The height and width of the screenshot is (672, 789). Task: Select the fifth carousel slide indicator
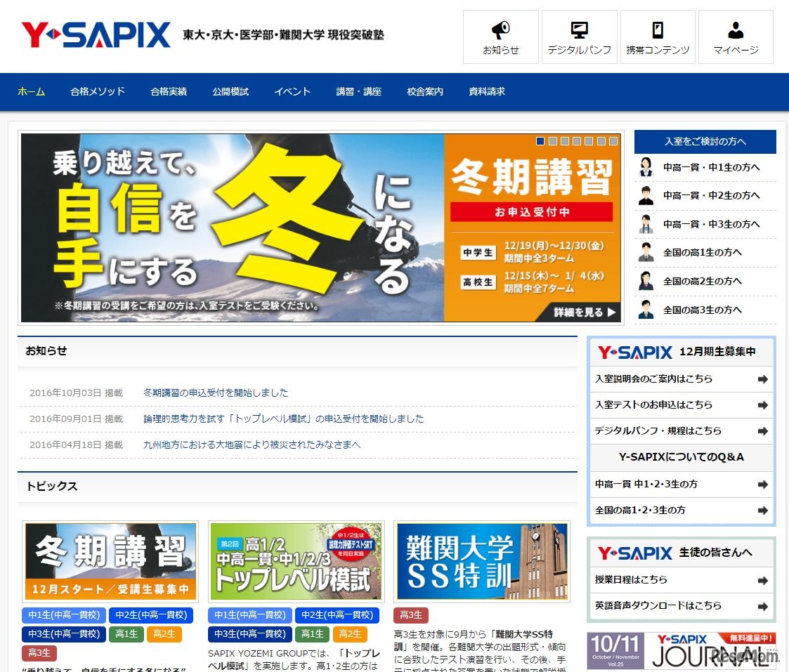589,141
